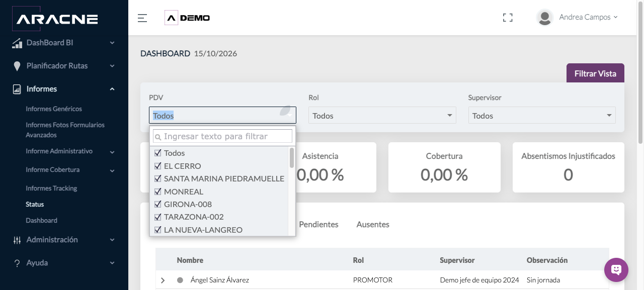Uncheck the Todos checkbox in PDV list
644x290 pixels.
click(158, 153)
